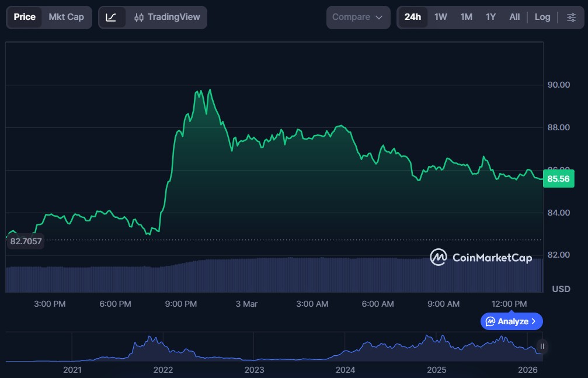This screenshot has width=588, height=378.
Task: Select the line chart icon
Action: (x=112, y=18)
